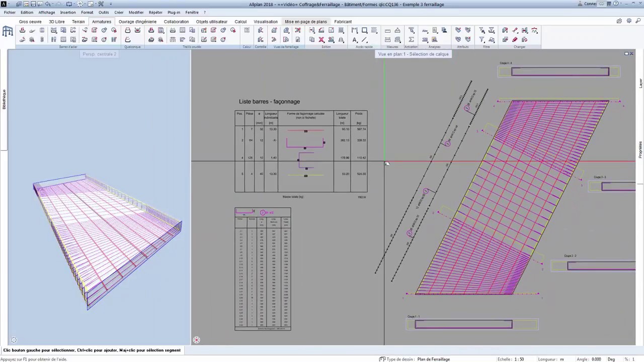Open the shopping cart icon in title bar

pos(609,4)
